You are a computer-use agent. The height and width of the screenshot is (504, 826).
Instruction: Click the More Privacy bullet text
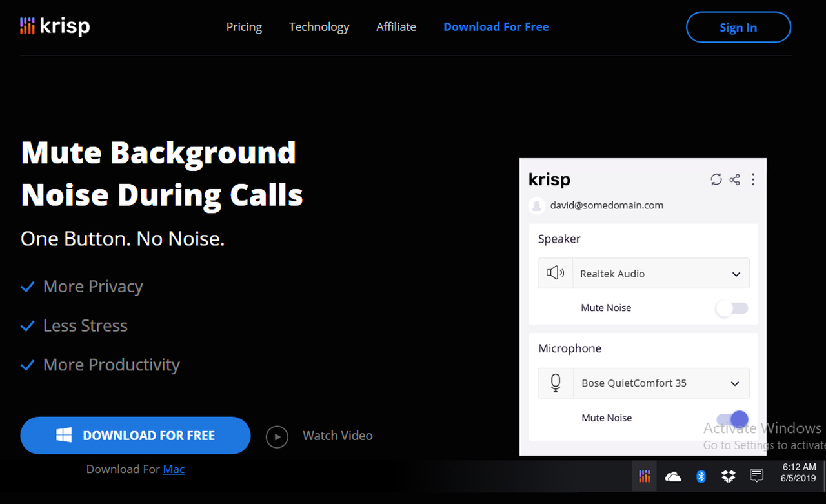(x=93, y=287)
